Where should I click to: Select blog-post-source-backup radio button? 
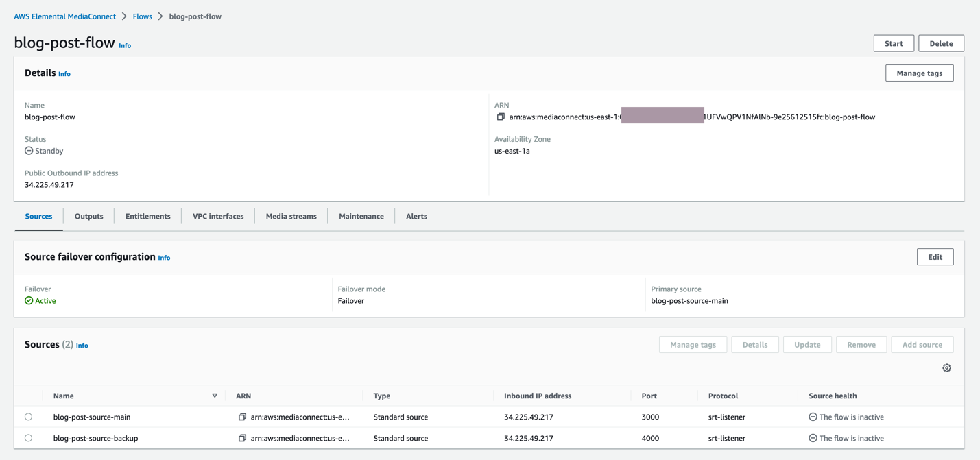[28, 438]
